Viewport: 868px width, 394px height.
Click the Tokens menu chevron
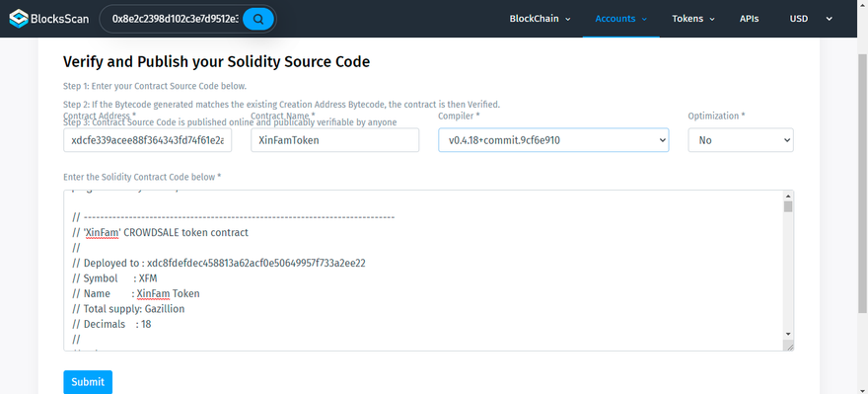pos(712,19)
